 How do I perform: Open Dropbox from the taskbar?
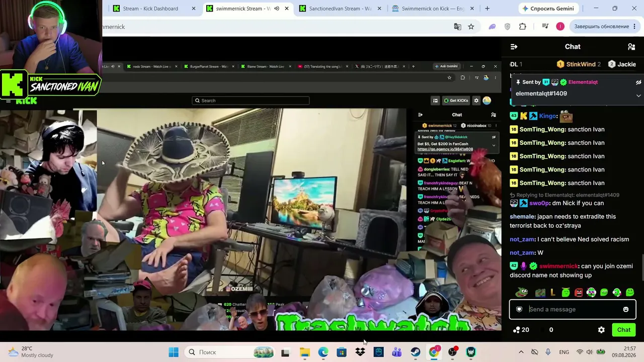[x=360, y=352]
